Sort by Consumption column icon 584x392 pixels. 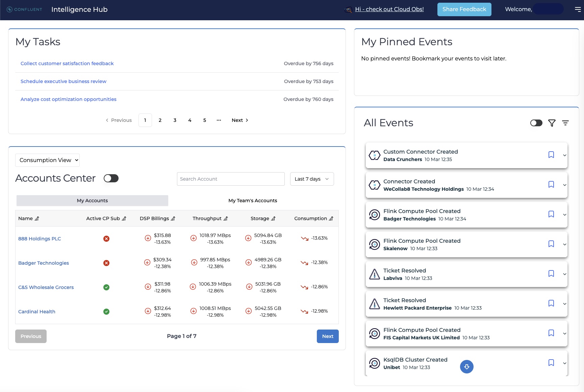(331, 218)
